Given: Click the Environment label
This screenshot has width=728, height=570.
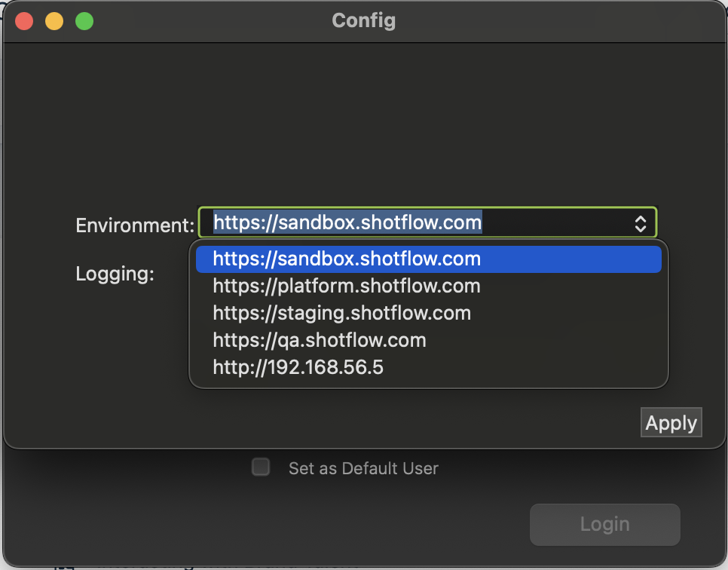Looking at the screenshot, I should click(135, 225).
